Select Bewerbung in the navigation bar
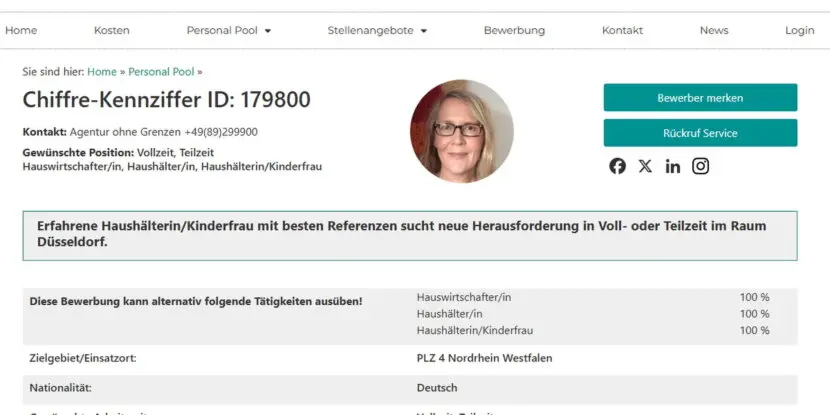830x415 pixels. point(514,30)
